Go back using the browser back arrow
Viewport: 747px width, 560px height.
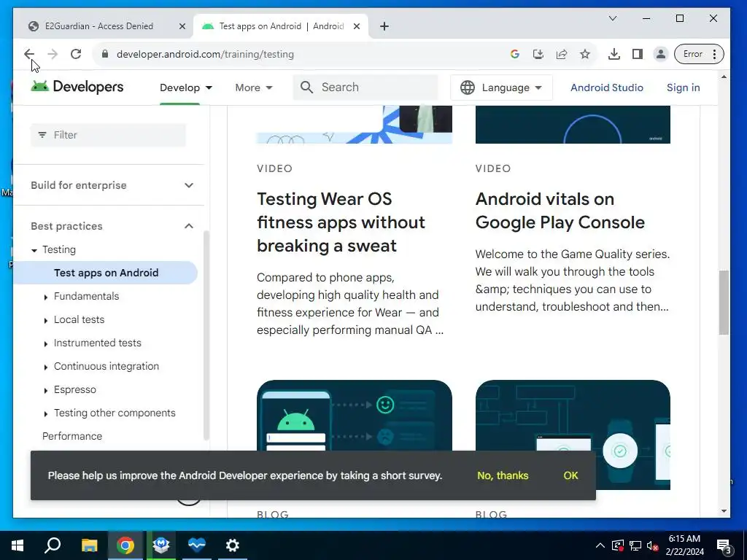tap(29, 54)
